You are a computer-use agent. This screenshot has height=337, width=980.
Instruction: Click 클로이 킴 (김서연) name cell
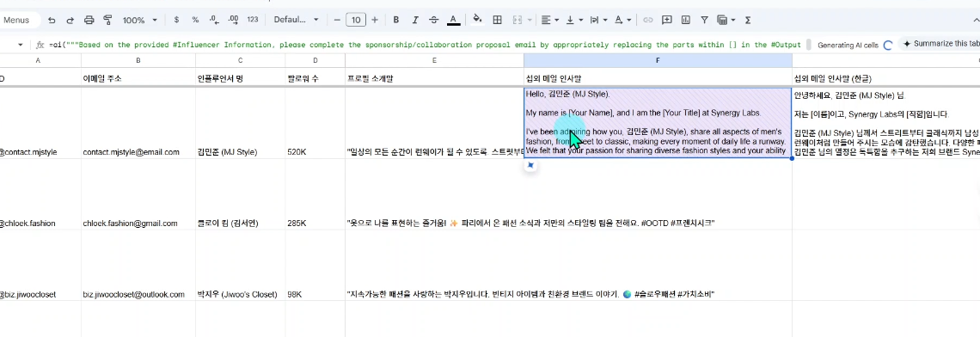pyautogui.click(x=240, y=194)
